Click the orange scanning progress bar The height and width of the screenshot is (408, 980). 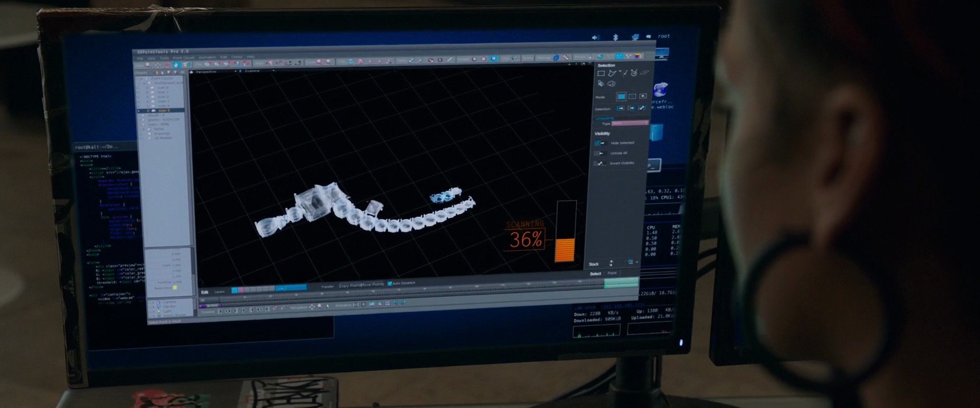click(x=565, y=250)
